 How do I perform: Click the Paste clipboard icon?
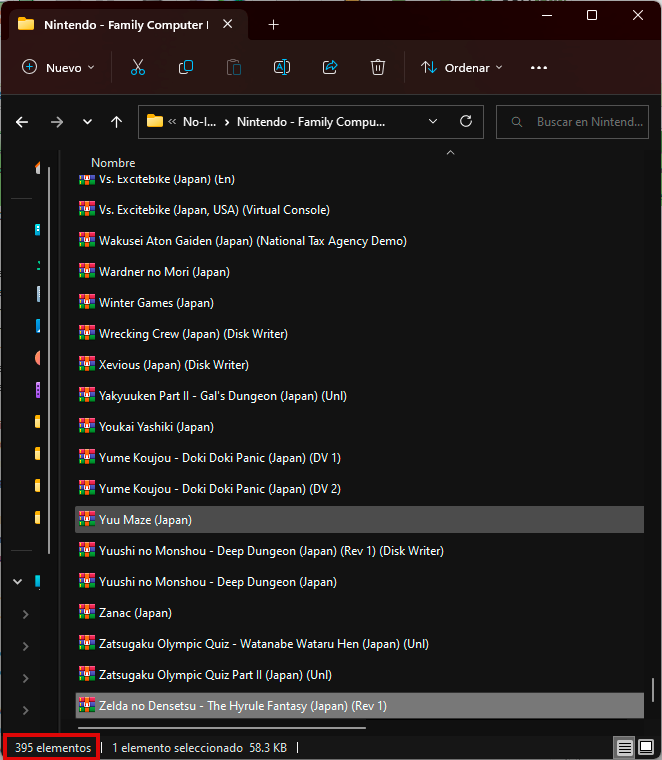coord(234,67)
